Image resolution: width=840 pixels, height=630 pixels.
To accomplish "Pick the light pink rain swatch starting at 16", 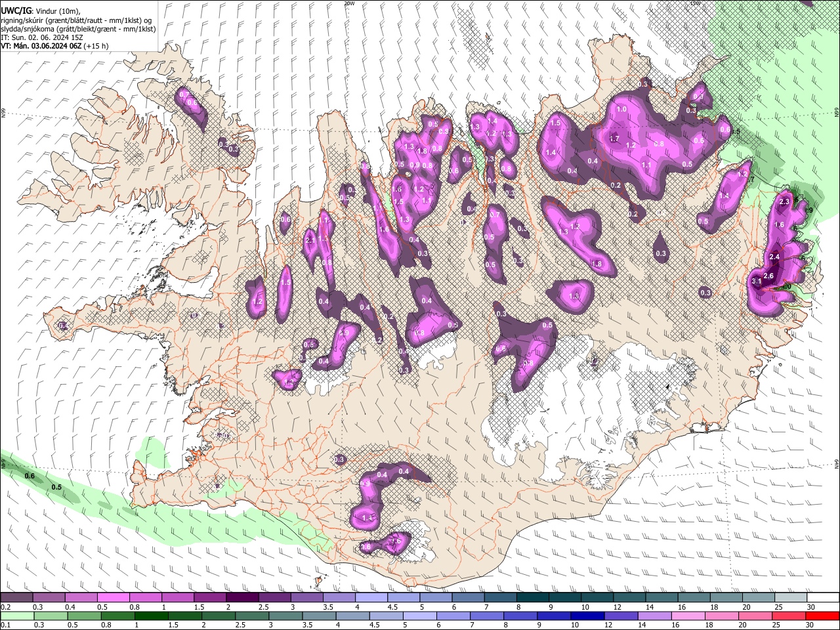I will (689, 616).
